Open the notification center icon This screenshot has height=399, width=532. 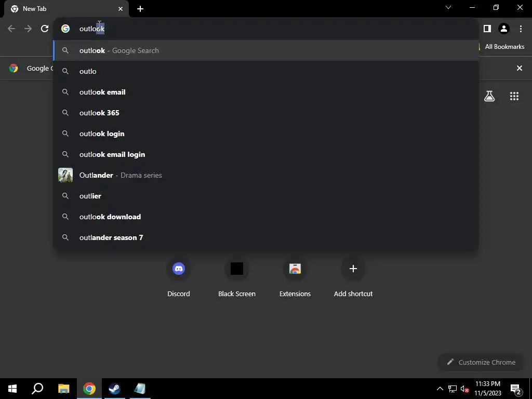point(516,389)
